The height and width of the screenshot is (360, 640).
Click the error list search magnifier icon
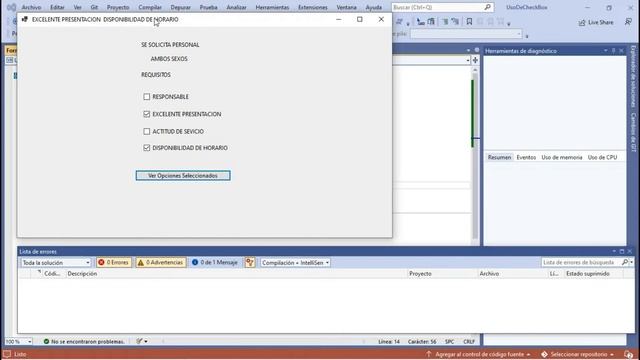[625, 262]
